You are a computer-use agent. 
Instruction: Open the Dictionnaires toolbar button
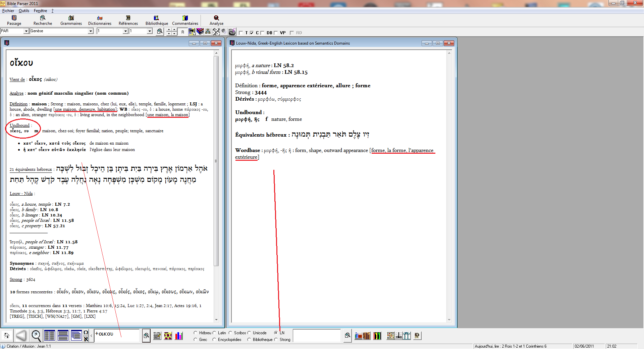[x=100, y=20]
